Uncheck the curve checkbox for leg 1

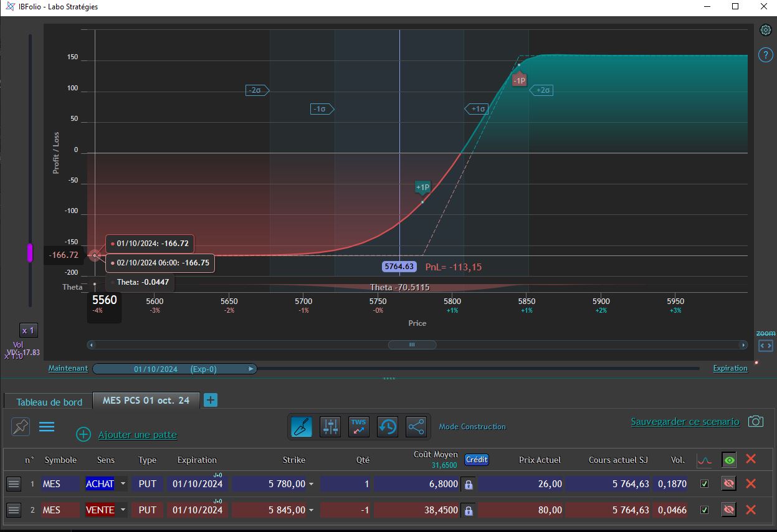tap(705, 484)
